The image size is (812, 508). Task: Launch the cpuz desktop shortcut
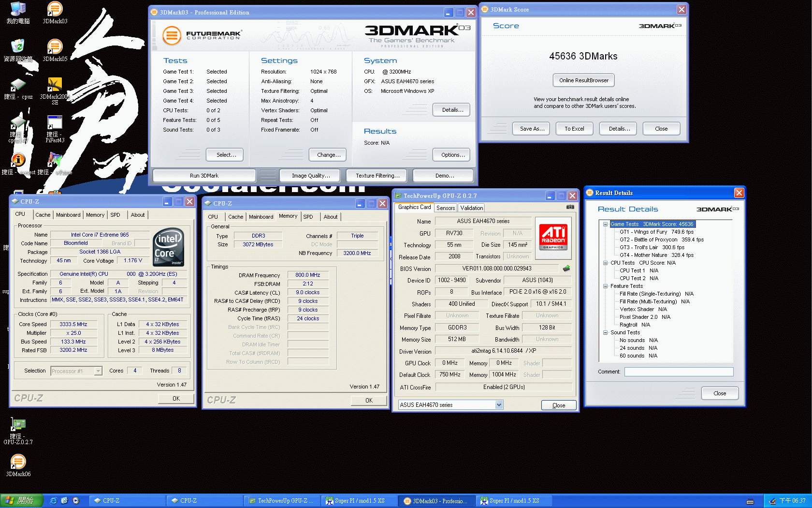18,89
